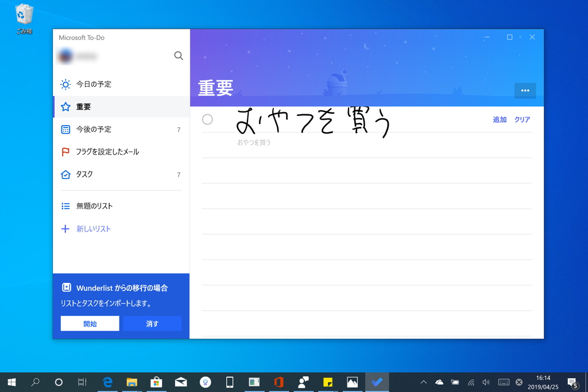588x392 pixels.
Task: Launch Microsoft Edge from the taskbar
Action: (x=107, y=382)
